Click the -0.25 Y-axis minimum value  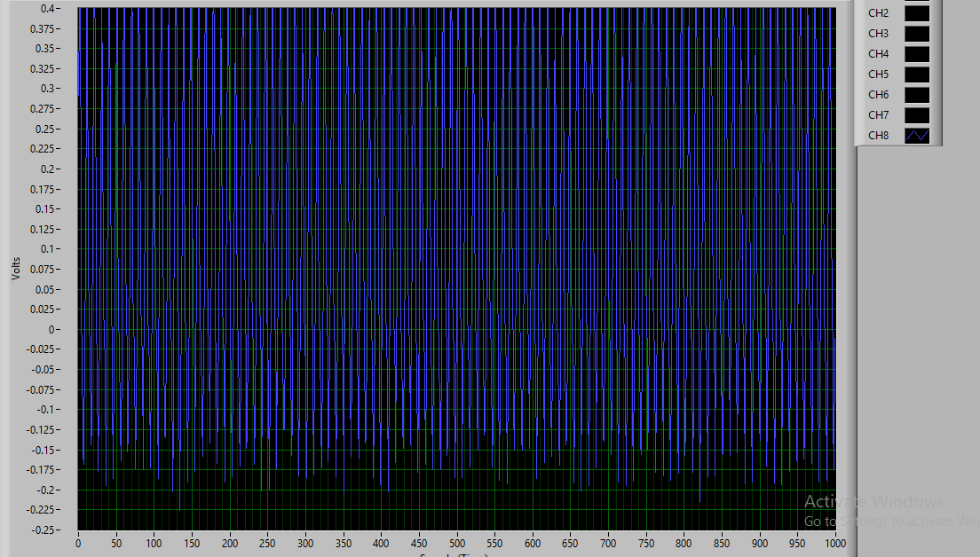pos(43,530)
